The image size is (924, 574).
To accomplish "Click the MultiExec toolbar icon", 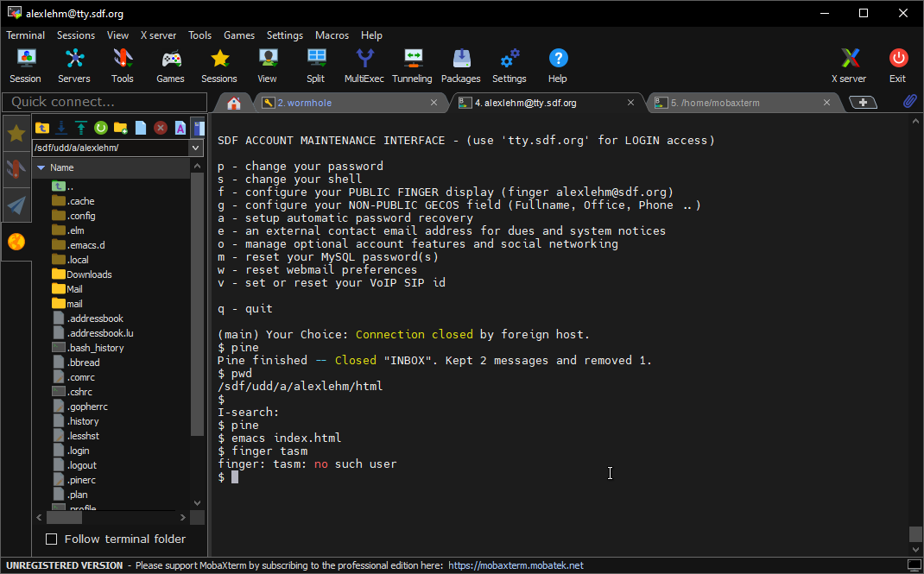I will 364,66.
